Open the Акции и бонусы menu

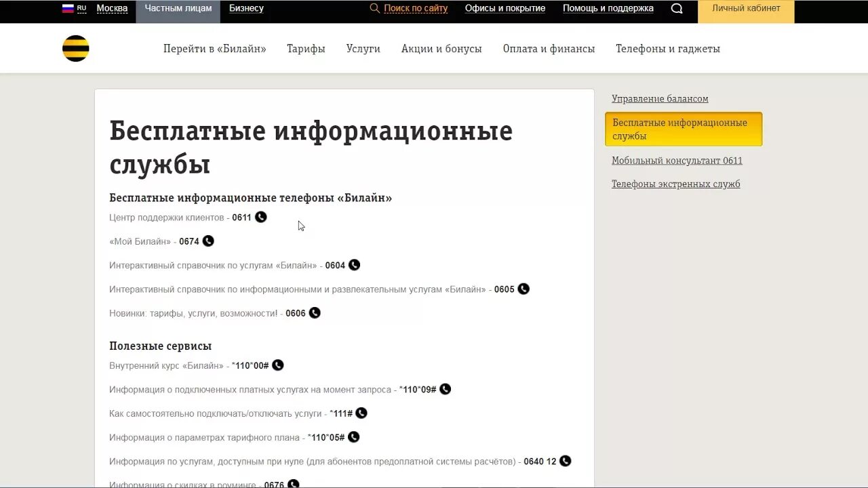click(441, 49)
